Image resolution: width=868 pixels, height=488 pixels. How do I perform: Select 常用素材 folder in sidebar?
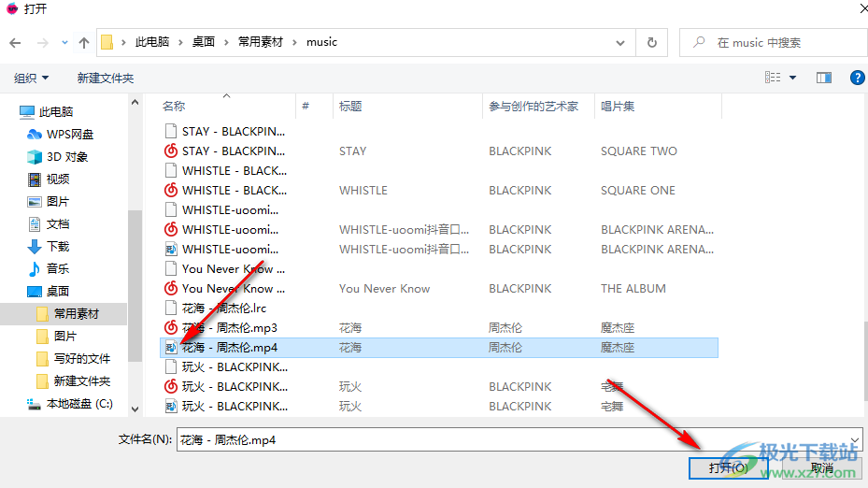click(x=67, y=314)
